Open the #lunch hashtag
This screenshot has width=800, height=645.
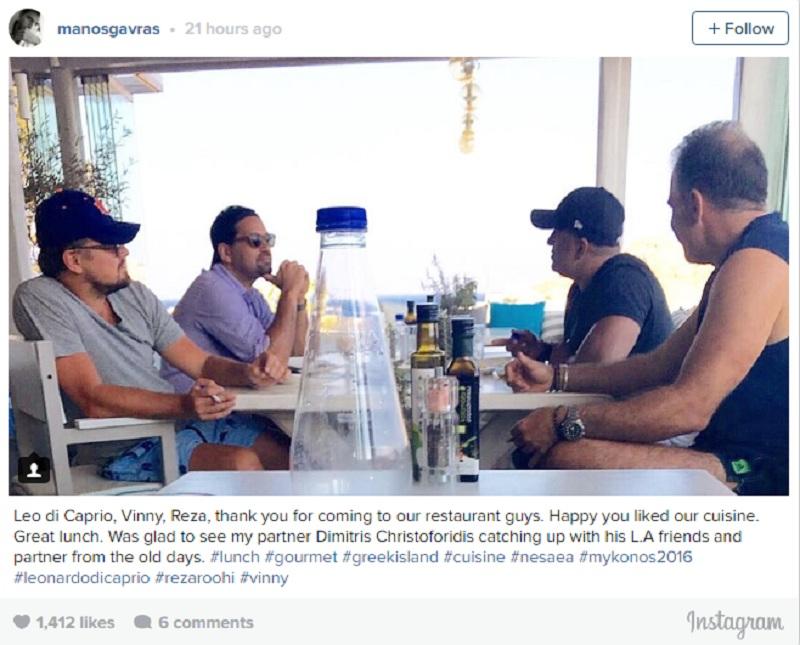235,557
